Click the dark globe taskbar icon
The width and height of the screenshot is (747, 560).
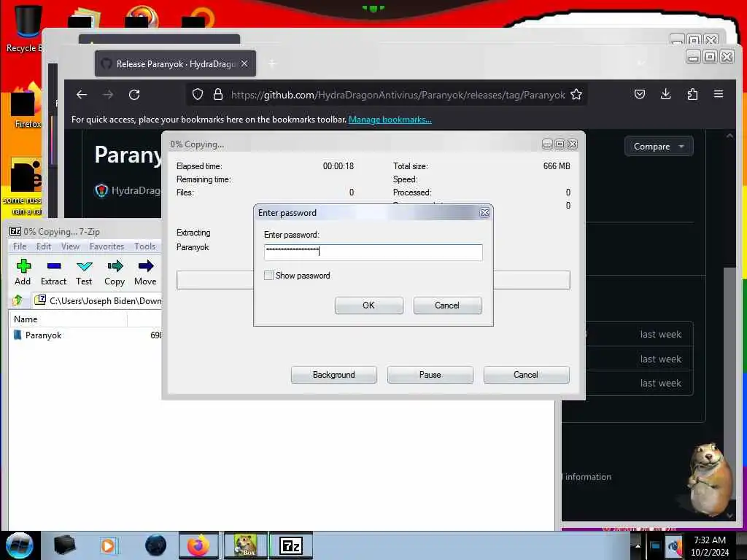click(156, 545)
